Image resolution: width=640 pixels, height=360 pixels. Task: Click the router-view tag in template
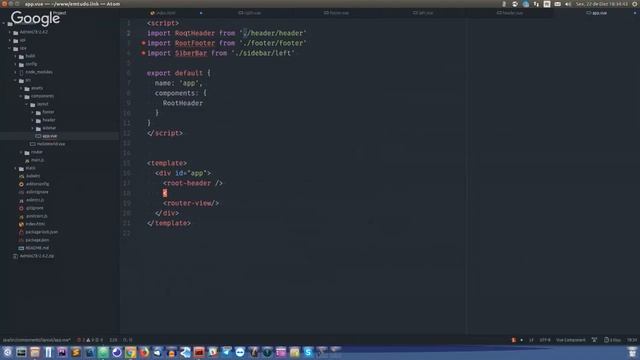(191, 203)
